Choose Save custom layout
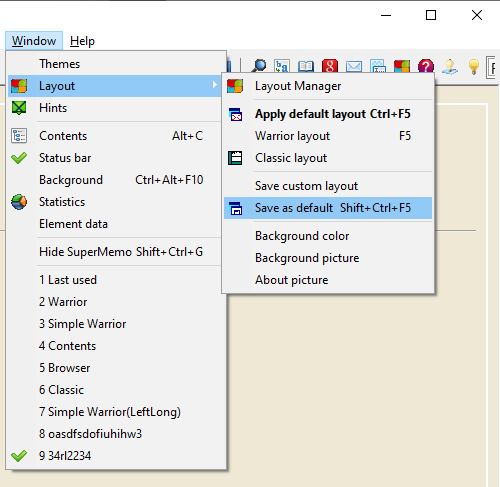This screenshot has height=487, width=500. (x=328, y=186)
